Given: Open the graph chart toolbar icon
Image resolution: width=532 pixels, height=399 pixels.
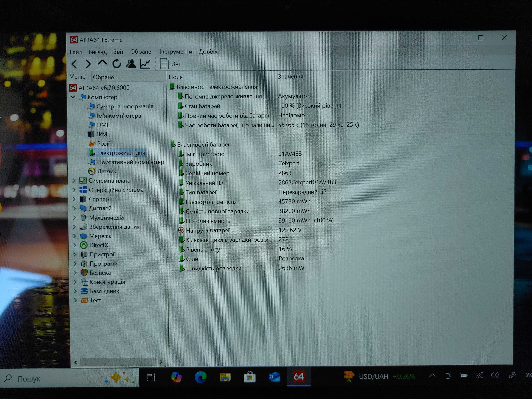Looking at the screenshot, I should 145,64.
